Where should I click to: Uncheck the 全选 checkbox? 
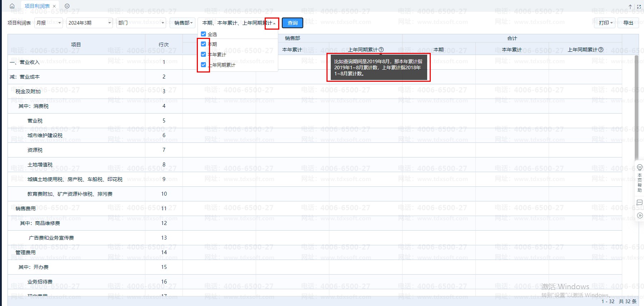tap(203, 34)
